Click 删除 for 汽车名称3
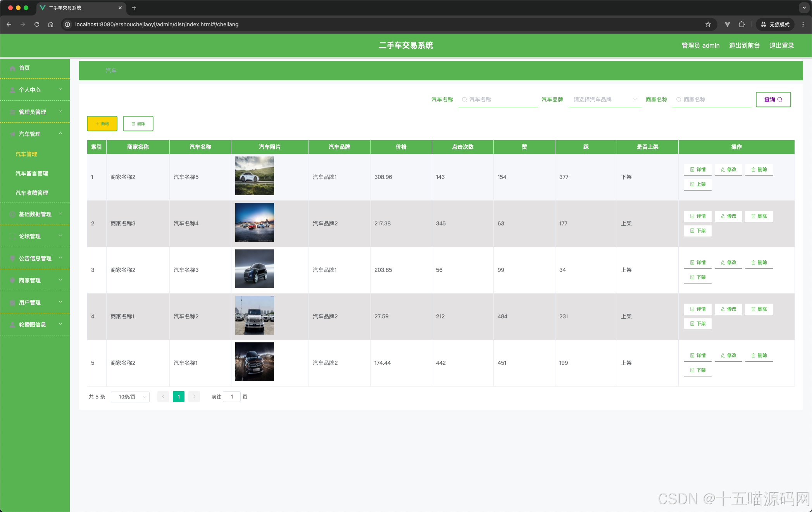The width and height of the screenshot is (812, 512). 759,263
